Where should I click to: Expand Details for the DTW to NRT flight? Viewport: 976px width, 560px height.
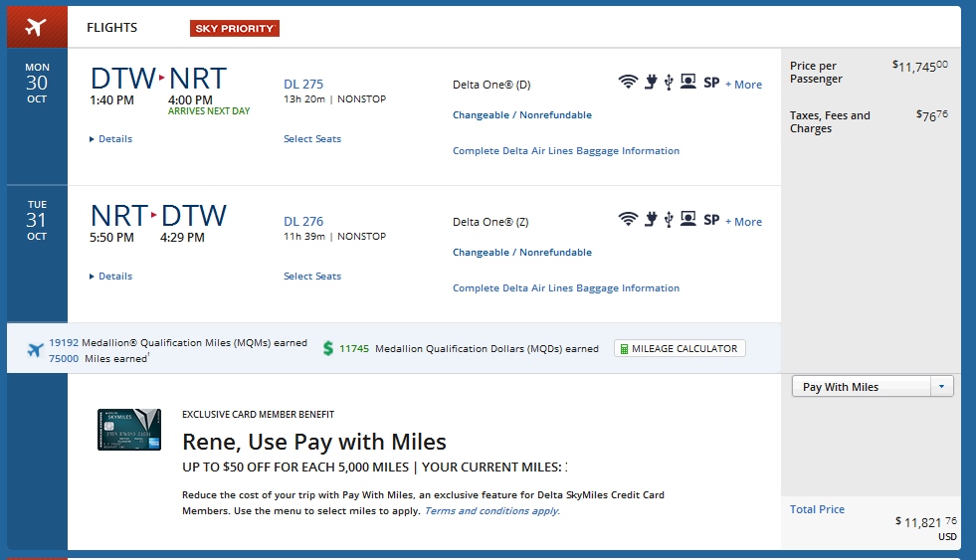coord(110,139)
